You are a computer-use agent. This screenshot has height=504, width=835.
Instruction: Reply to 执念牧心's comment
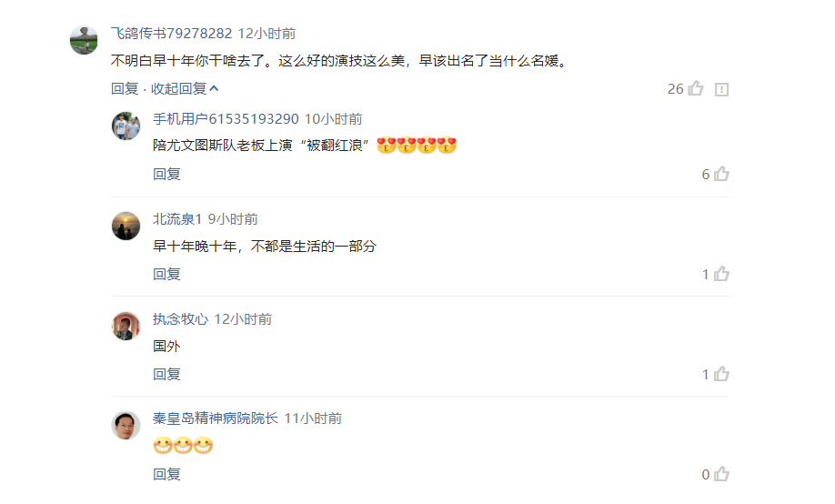pos(166,375)
